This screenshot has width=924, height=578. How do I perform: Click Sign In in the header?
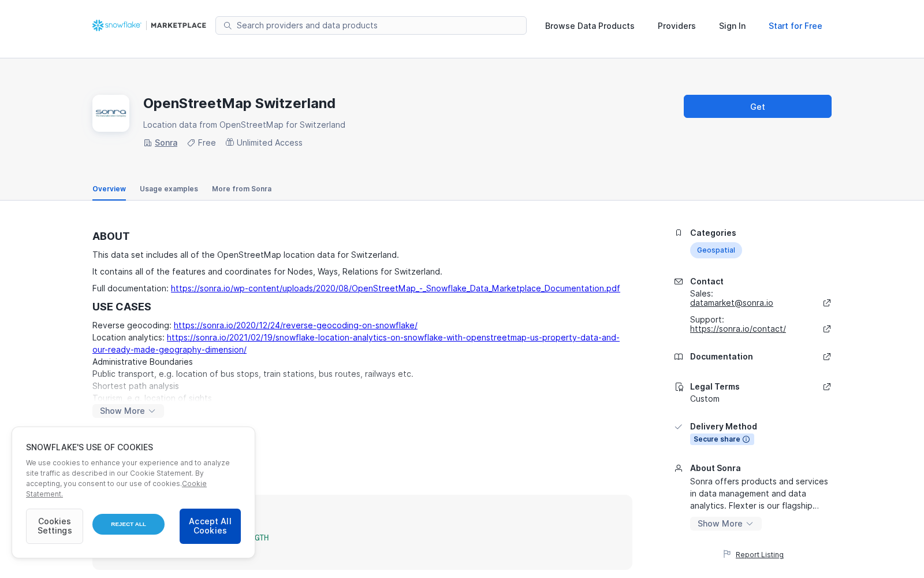732,26
